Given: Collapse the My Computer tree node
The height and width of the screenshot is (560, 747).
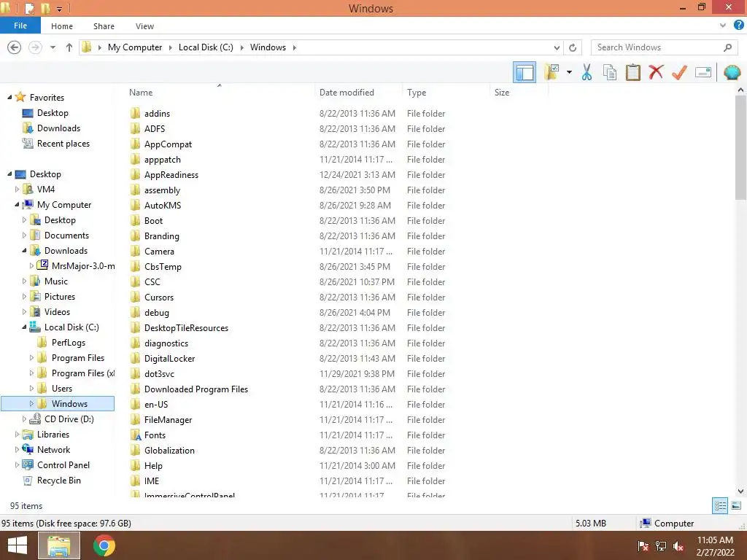Looking at the screenshot, I should coord(17,205).
